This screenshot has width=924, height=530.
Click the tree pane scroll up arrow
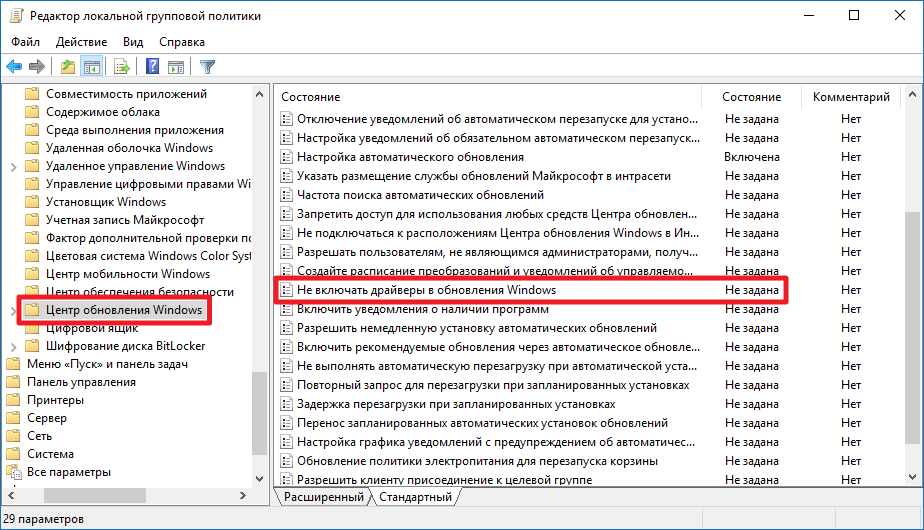coord(259,94)
